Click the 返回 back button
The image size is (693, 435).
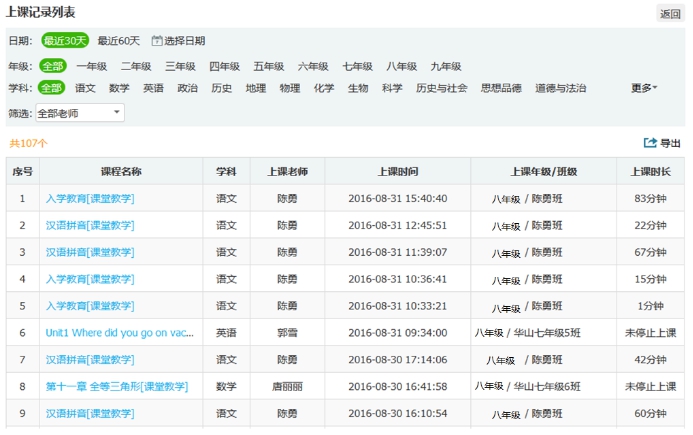click(670, 14)
